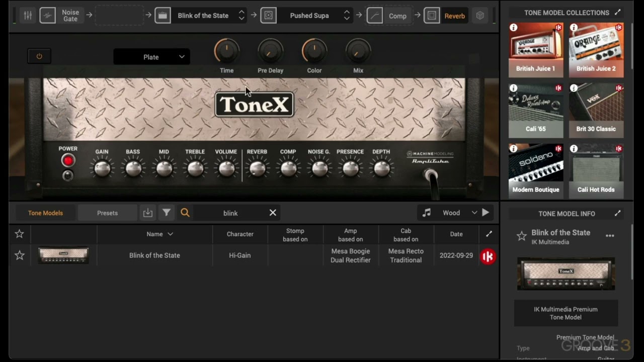Expand the Tone Model Collections panel
Viewport: 644px width, 362px height.
point(617,13)
